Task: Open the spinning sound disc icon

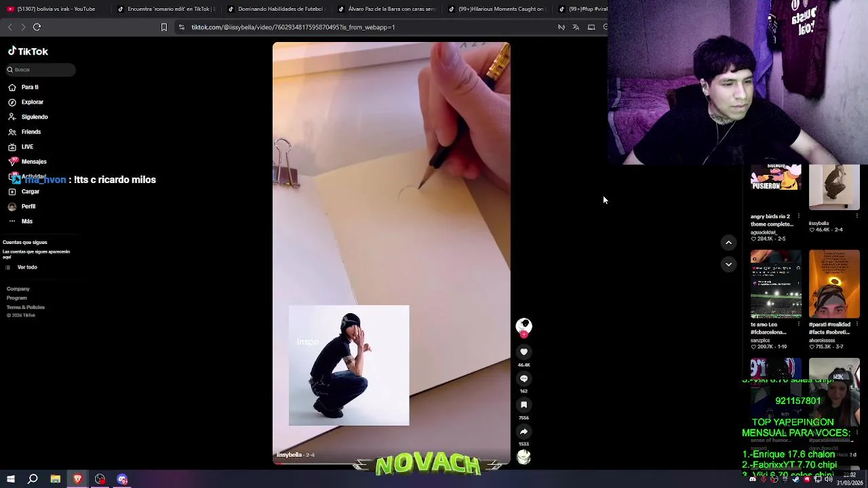Action: click(524, 457)
